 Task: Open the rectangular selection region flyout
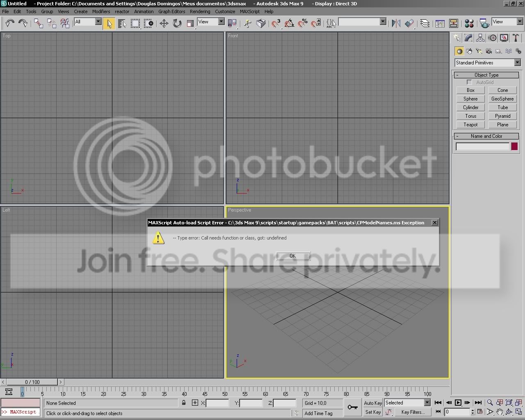pyautogui.click(x=135, y=23)
